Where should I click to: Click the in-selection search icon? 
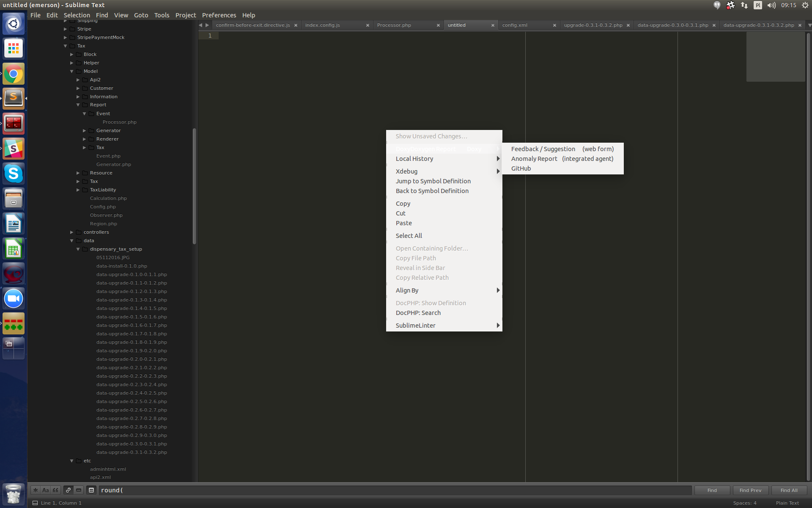tap(79, 490)
